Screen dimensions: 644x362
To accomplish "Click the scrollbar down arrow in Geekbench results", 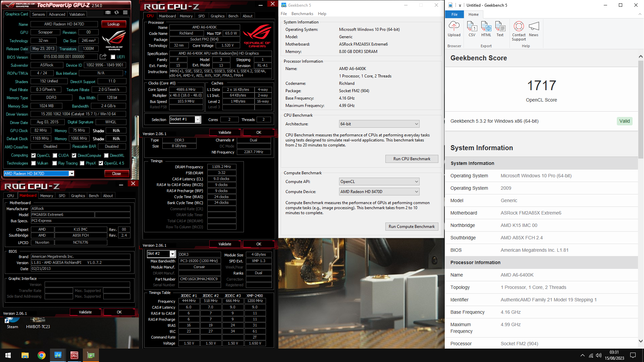I will (x=641, y=341).
